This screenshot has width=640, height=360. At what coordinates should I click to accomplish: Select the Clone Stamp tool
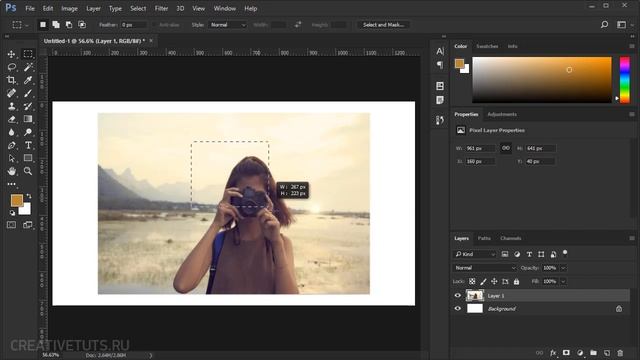11,106
